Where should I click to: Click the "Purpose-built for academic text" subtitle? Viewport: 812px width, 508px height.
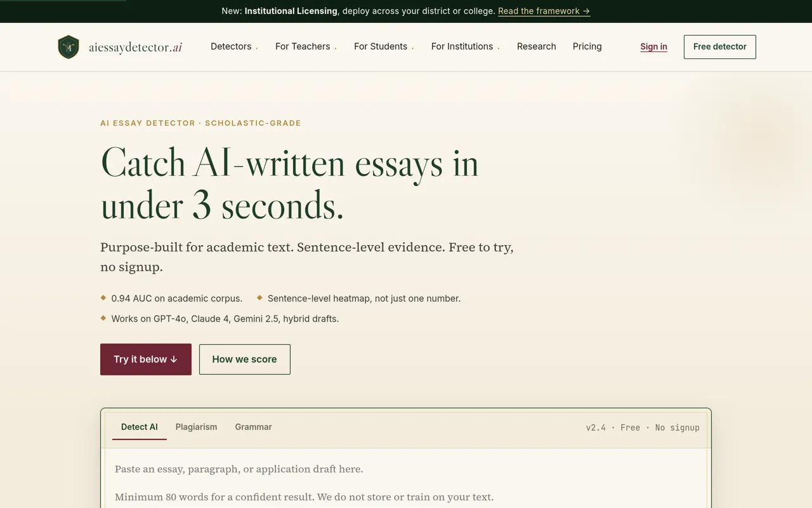pos(307,257)
